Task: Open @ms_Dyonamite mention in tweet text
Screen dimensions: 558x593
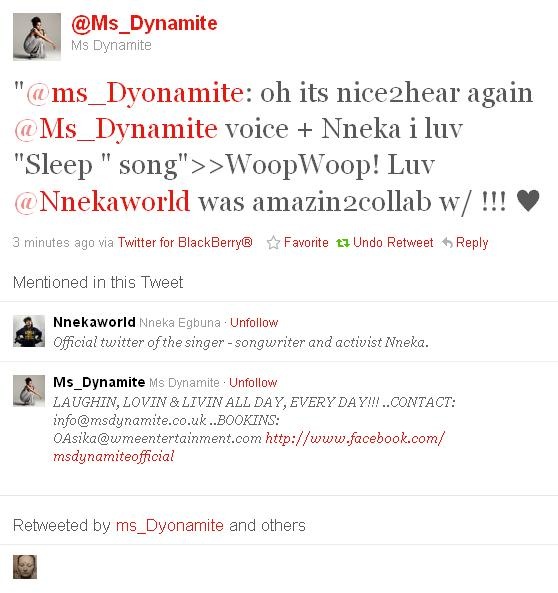Action: click(135, 93)
